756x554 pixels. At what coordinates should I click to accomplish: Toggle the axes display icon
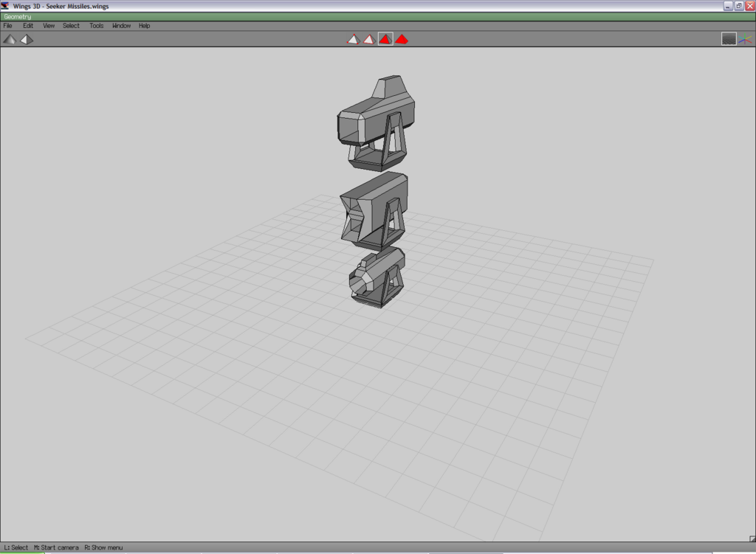point(745,39)
